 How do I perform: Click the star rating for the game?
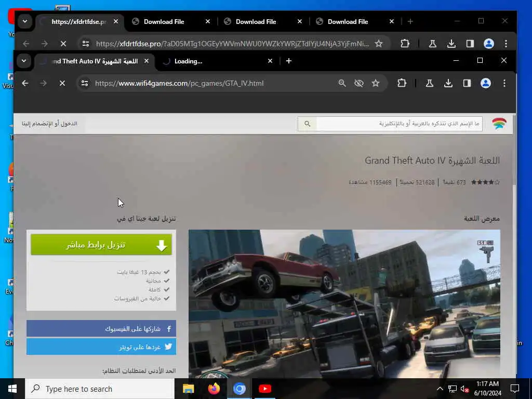click(485, 182)
